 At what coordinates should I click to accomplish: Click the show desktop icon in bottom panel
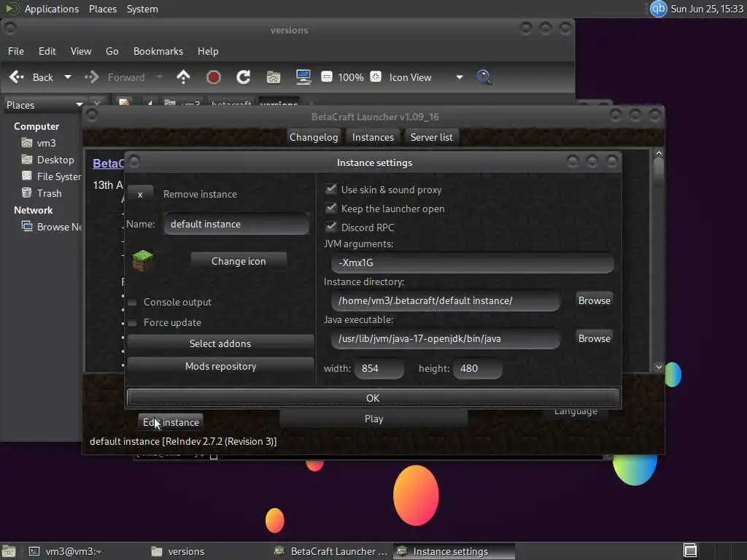pos(9,551)
